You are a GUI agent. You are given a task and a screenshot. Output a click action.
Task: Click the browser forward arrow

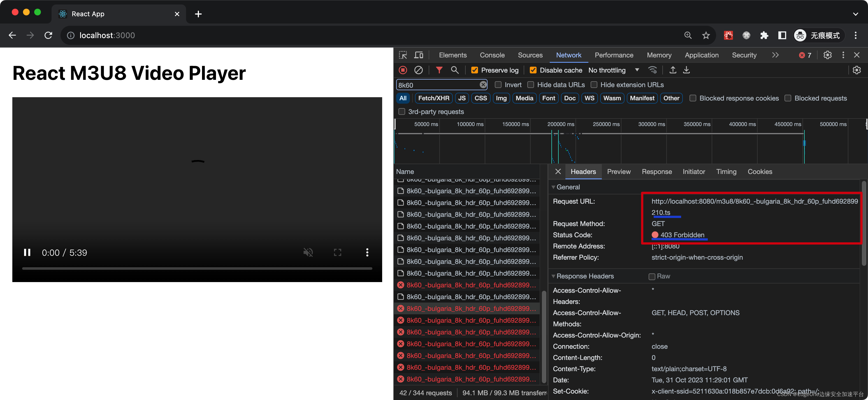[x=30, y=35]
